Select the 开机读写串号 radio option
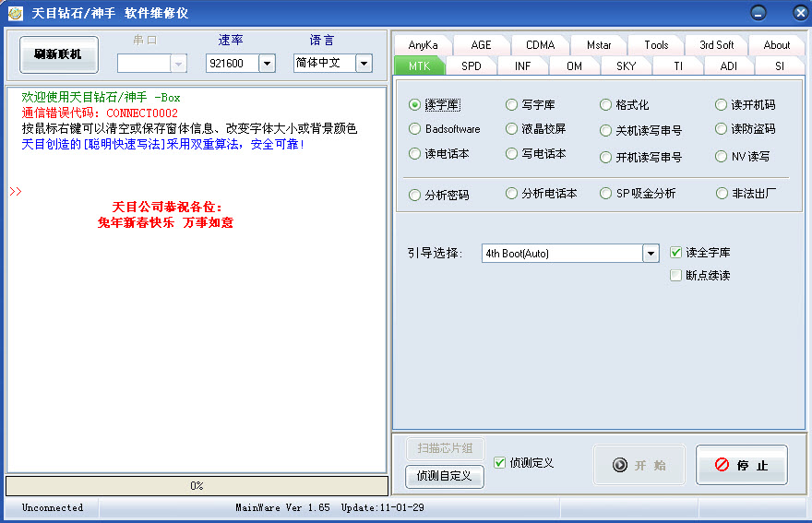The width and height of the screenshot is (812, 523). (x=640, y=157)
